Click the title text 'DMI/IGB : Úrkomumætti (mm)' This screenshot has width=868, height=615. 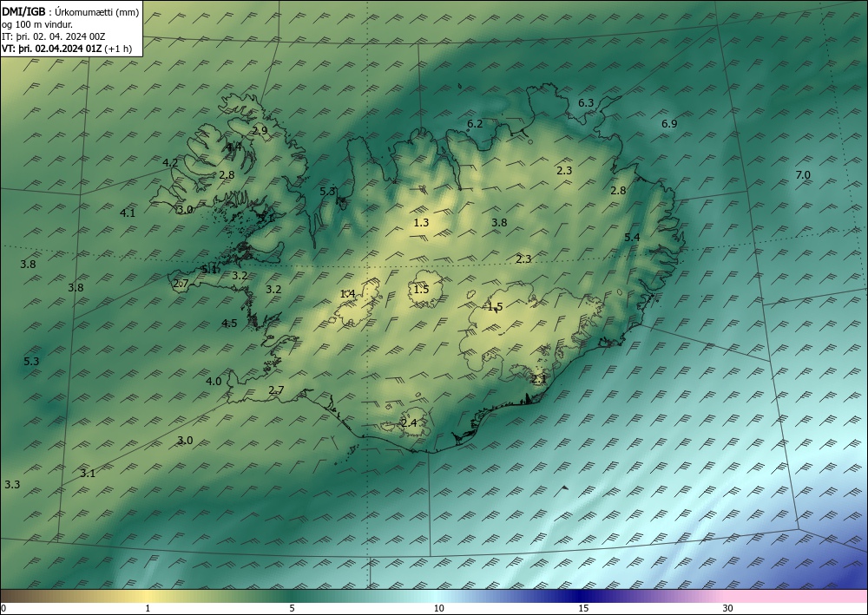(70, 11)
